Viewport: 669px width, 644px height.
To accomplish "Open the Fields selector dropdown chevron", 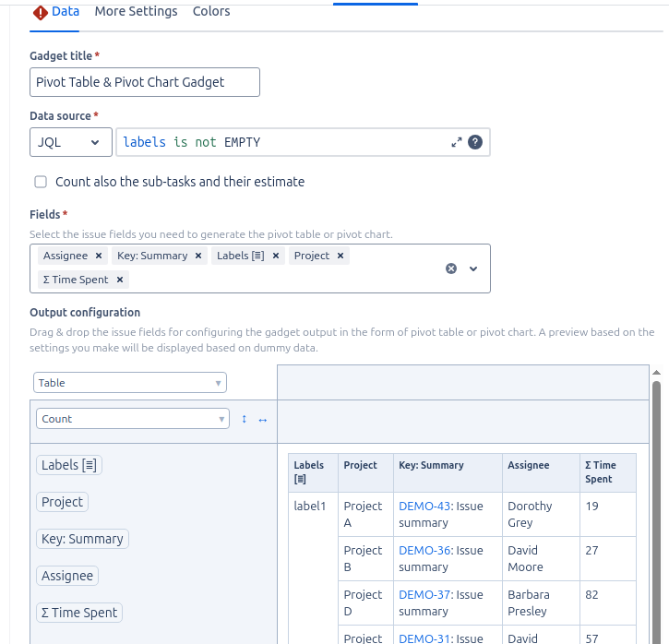I will pyautogui.click(x=473, y=268).
